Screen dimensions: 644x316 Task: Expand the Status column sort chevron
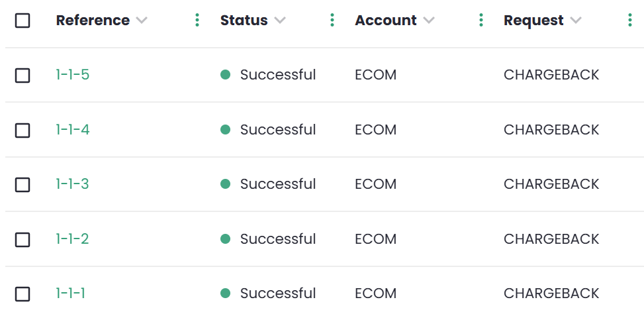pos(280,21)
